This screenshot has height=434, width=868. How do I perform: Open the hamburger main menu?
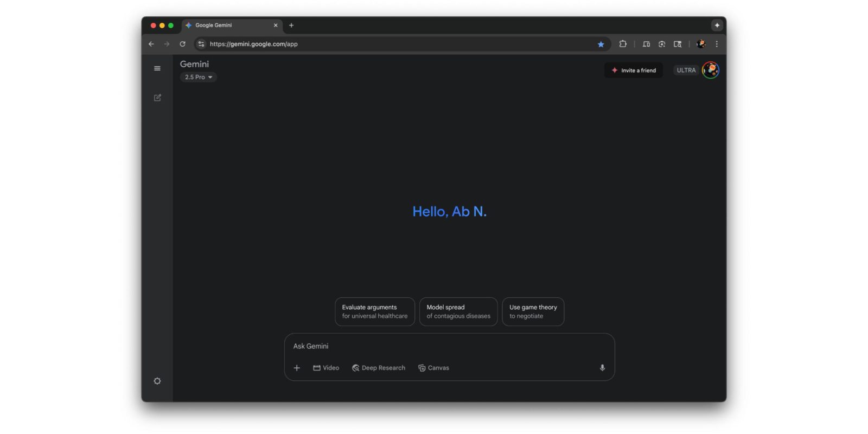point(157,68)
